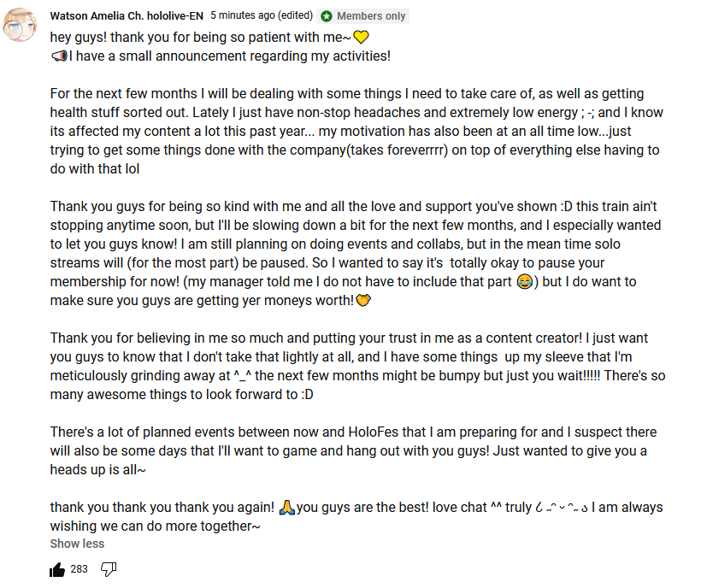This screenshot has width=701, height=588.
Task: Click the heart hands emoji after worth
Action: click(363, 301)
